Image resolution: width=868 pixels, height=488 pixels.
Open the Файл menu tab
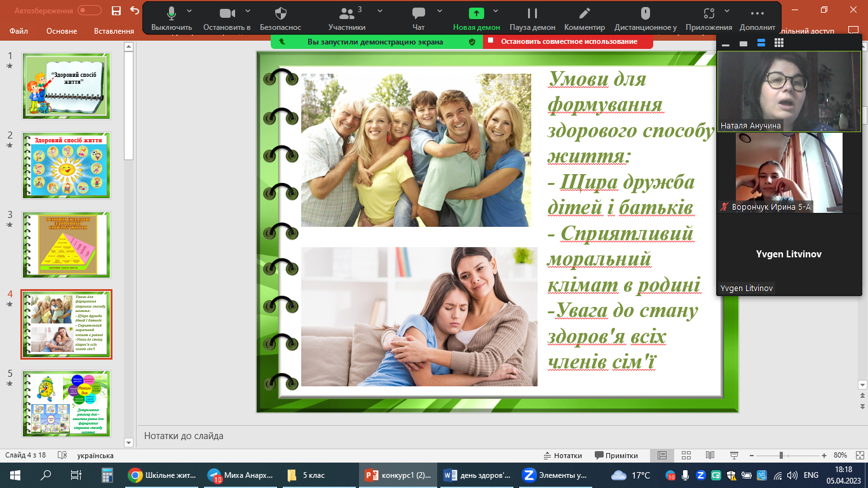click(18, 31)
